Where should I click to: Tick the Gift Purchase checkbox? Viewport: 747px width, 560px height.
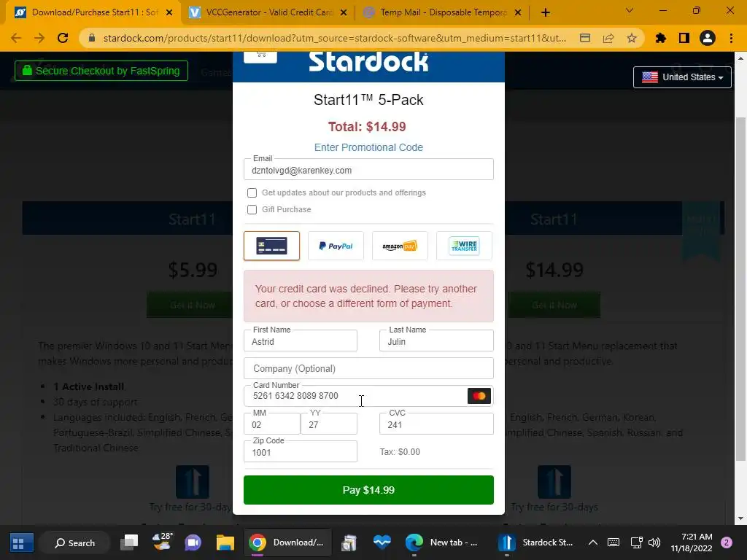(252, 209)
